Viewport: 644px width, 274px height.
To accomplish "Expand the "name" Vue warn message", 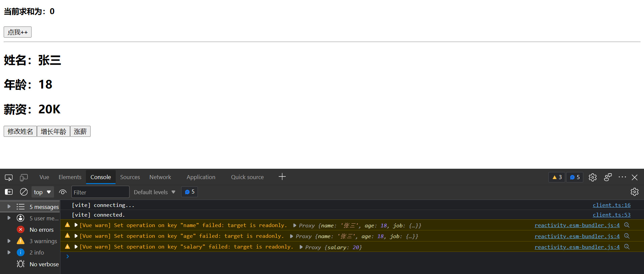I will point(76,225).
